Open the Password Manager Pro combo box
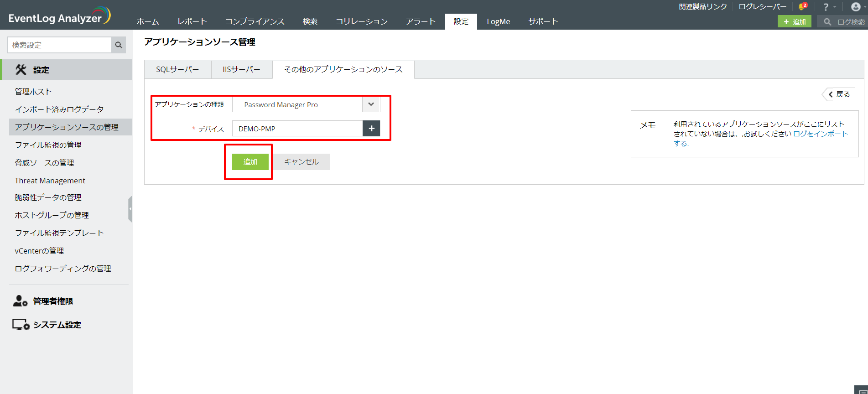 pos(306,104)
